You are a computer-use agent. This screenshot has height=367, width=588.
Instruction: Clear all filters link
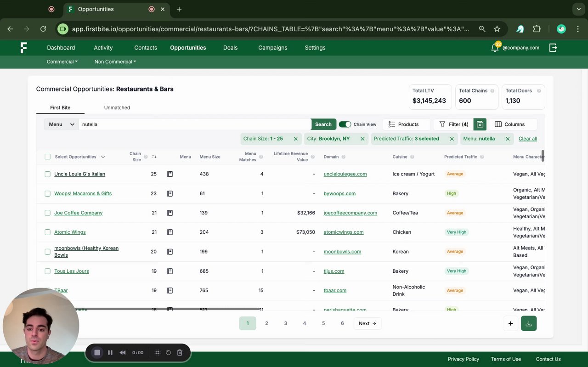528,139
